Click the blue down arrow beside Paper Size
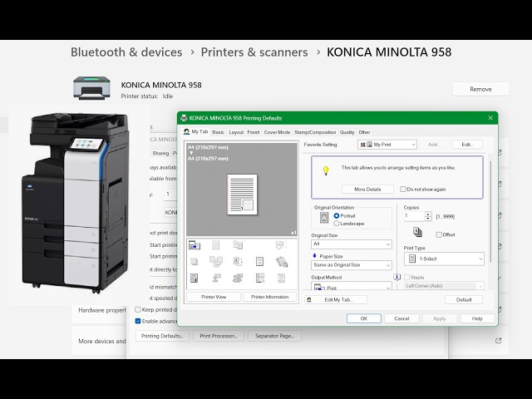This screenshot has height=399, width=532. click(x=314, y=256)
